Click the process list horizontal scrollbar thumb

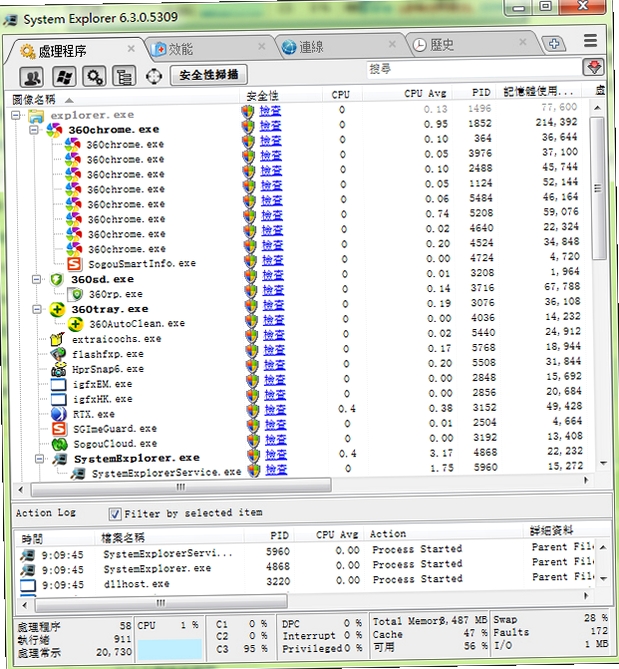181,487
